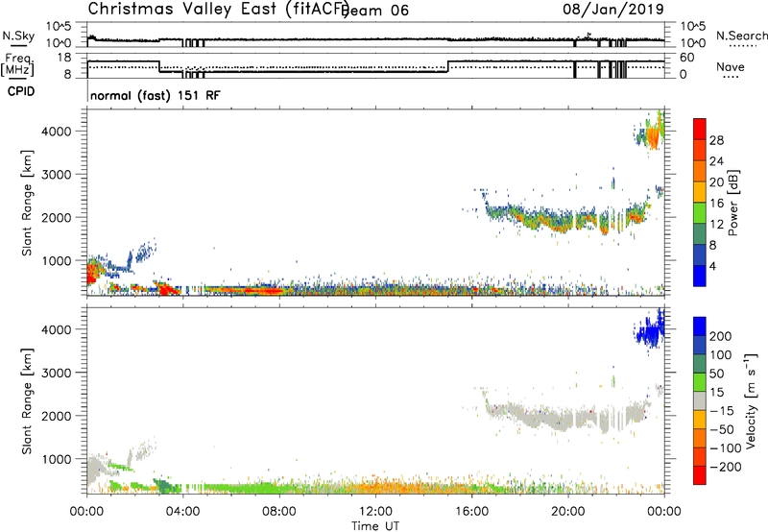Click the '-50' label on Velocity colorbar
This screenshot has width=768, height=532.
tap(722, 429)
